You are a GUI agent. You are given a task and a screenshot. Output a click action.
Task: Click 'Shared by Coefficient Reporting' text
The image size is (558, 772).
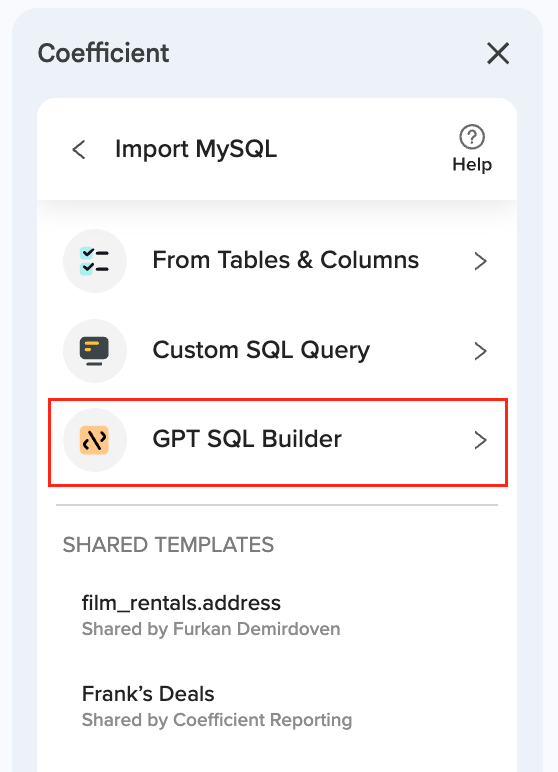point(217,720)
